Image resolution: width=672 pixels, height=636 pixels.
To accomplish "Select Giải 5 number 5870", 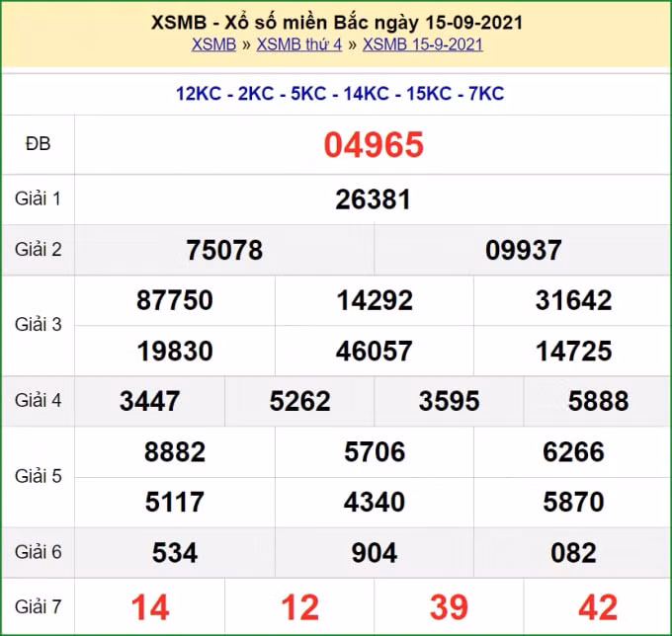I will 573,502.
